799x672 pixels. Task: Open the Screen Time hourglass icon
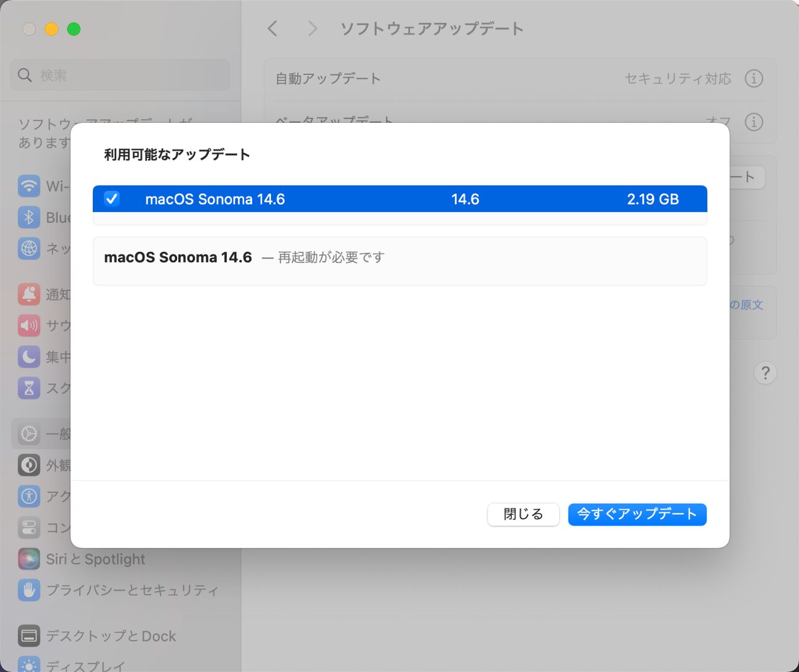(29, 388)
